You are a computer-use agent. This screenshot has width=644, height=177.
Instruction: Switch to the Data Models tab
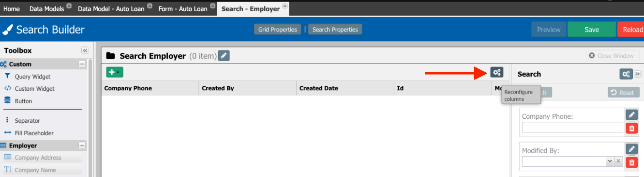[x=46, y=9]
